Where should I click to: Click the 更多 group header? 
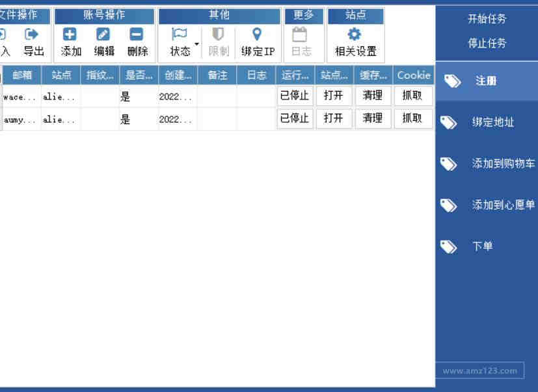[x=304, y=16]
